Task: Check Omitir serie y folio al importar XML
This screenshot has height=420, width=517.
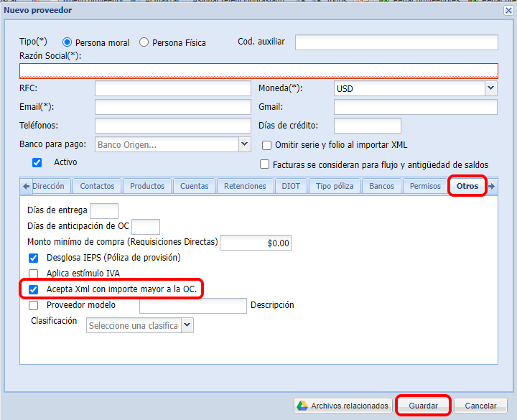Action: 267,145
